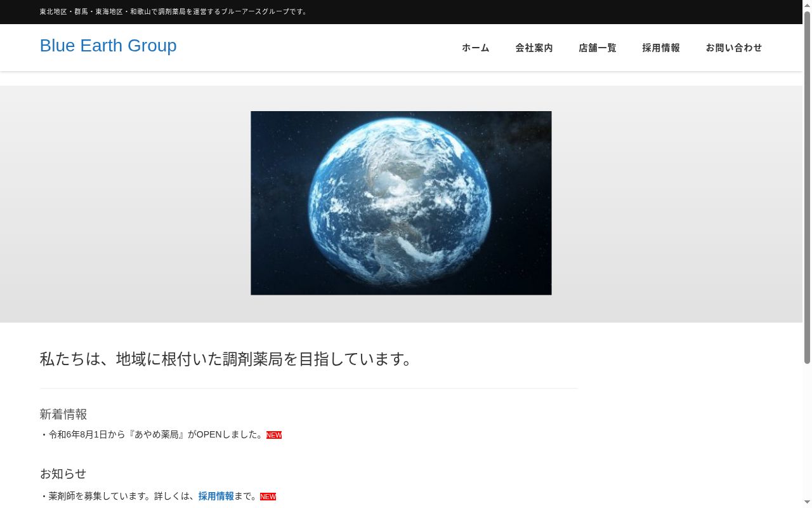Click the NEW badge beside あやめ薬局 news

[274, 435]
